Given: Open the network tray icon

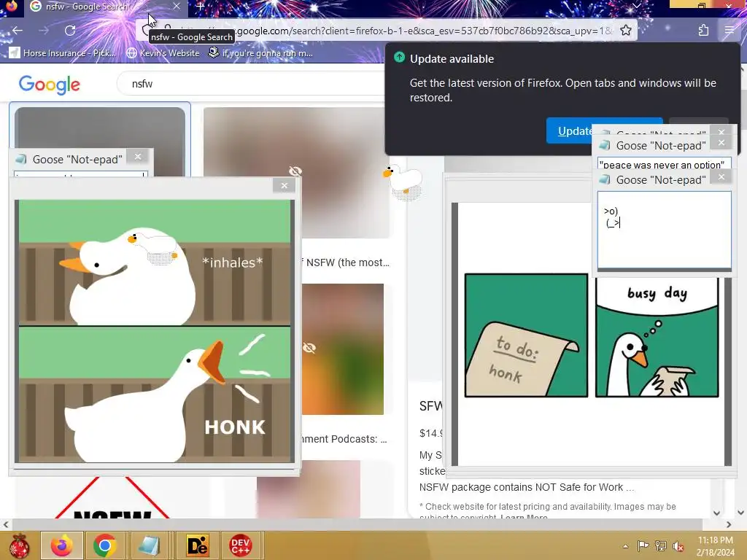Looking at the screenshot, I should pos(661,545).
